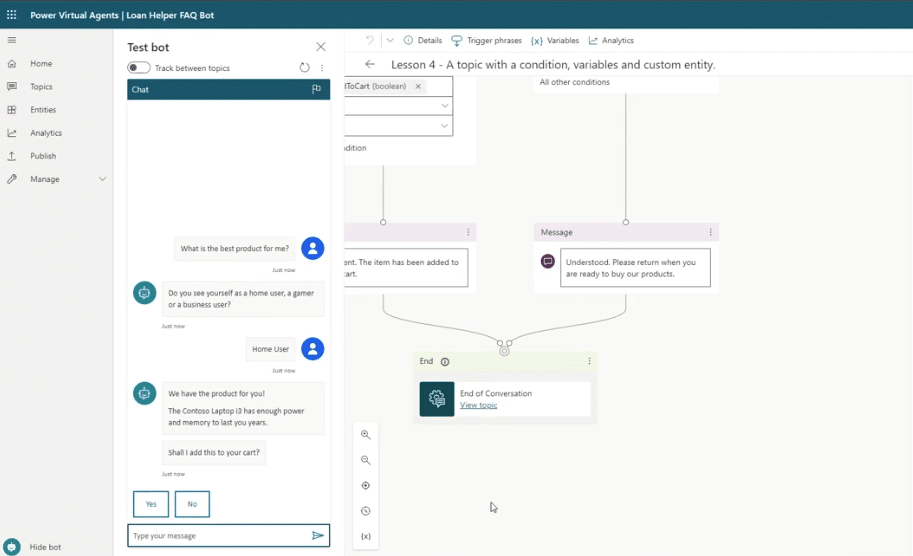Click the End node info icon

coord(445,362)
